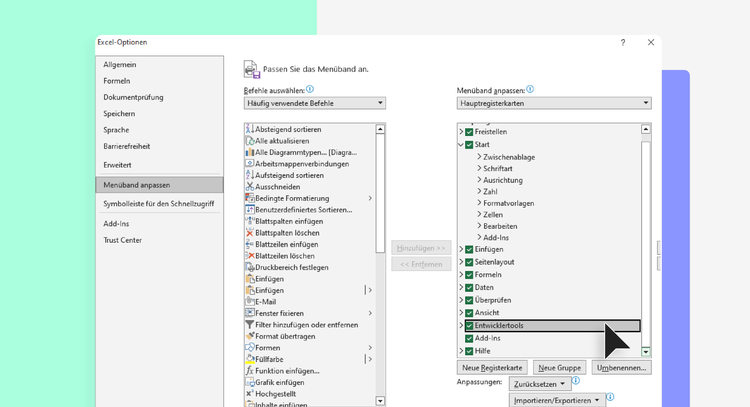This screenshot has width=750, height=407.
Task: Expand the Formatvorlagen group
Action: (479, 202)
